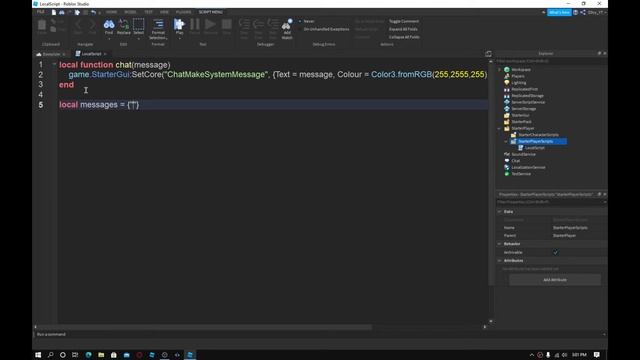Switch to the HOME ribbon tab

(111, 12)
